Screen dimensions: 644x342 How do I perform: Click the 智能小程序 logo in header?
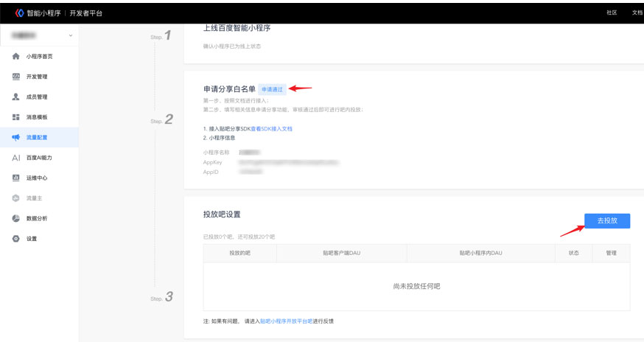point(20,13)
